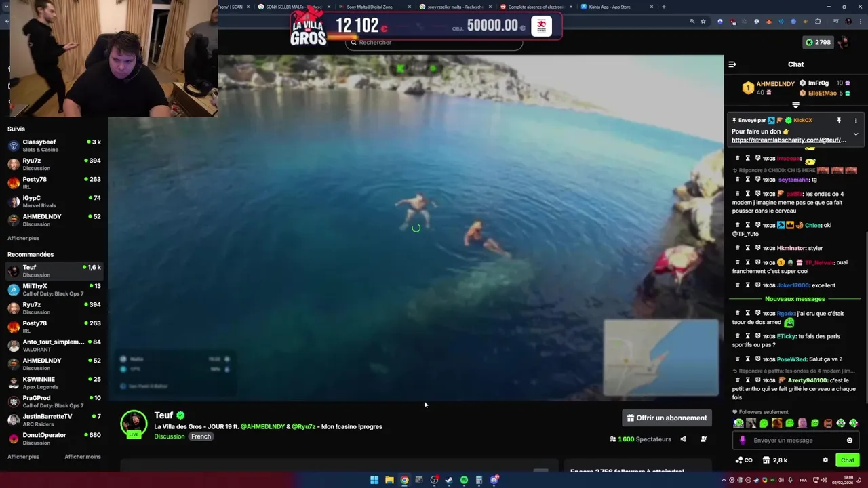Insert the pink face emote

point(802,423)
